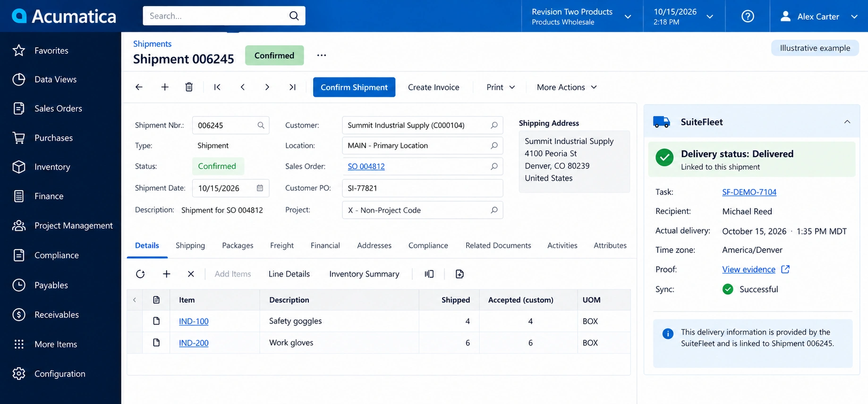This screenshot has height=404, width=868.
Task: Click the top Search box
Action: click(224, 16)
